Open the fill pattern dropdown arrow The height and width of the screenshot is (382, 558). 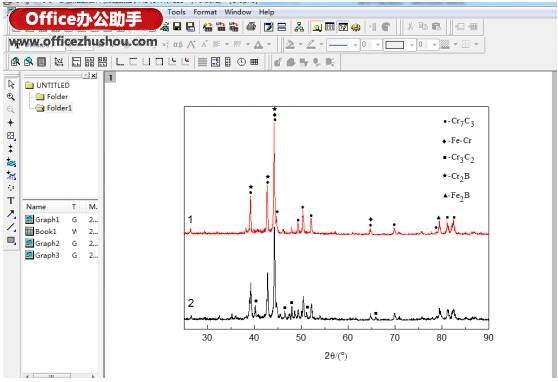pyautogui.click(x=455, y=45)
